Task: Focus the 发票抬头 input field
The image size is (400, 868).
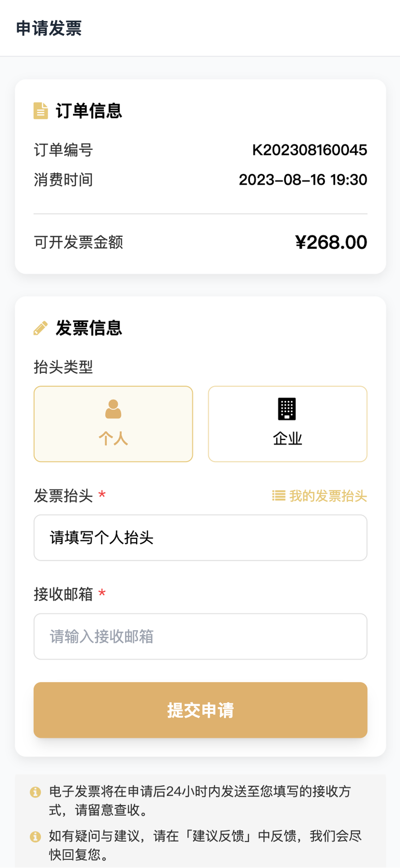Action: coord(200,538)
